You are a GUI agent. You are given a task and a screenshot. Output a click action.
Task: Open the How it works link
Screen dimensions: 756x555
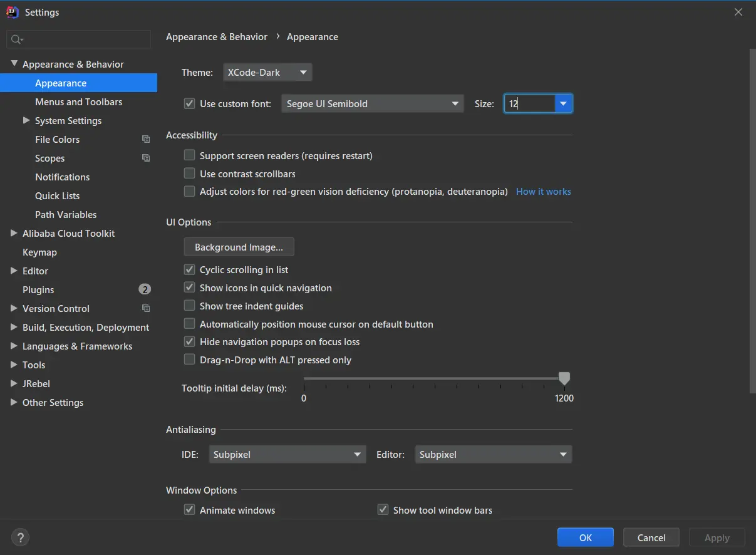point(544,191)
